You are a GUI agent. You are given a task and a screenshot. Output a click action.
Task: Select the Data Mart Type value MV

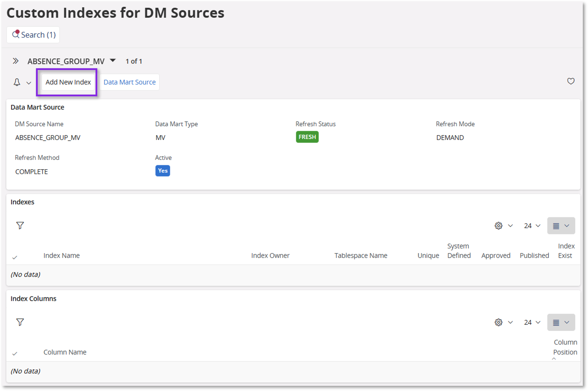tap(160, 138)
